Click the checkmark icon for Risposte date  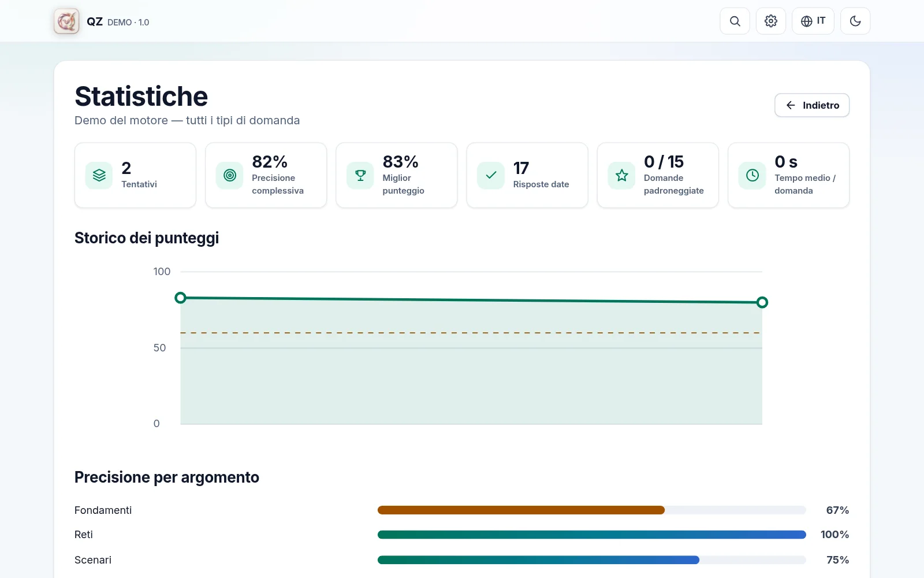[x=490, y=175]
